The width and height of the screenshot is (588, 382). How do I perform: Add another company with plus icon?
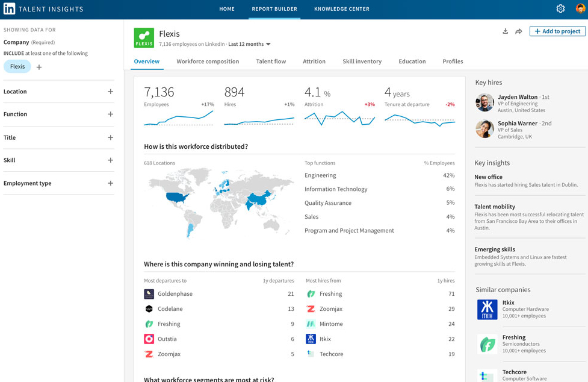(x=39, y=67)
